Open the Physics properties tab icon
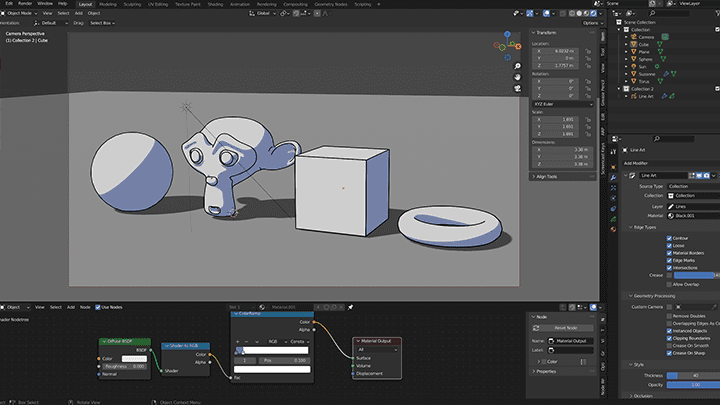This screenshot has height=405, width=720. pos(613,198)
